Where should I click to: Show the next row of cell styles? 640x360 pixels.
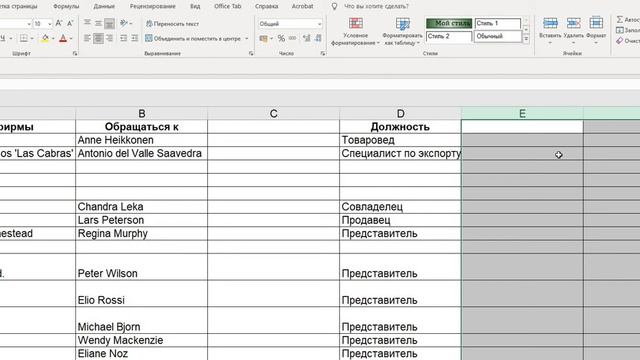pyautogui.click(x=526, y=30)
